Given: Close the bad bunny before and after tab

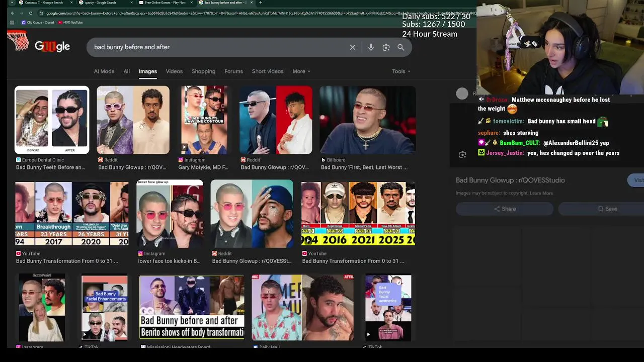Looking at the screenshot, I should coord(253,3).
